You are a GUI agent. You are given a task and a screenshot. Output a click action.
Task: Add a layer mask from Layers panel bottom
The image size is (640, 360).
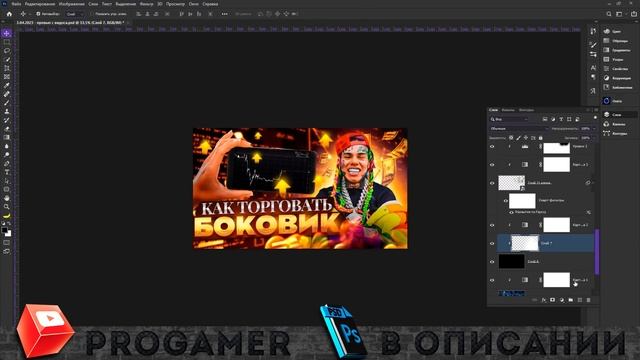(x=552, y=300)
